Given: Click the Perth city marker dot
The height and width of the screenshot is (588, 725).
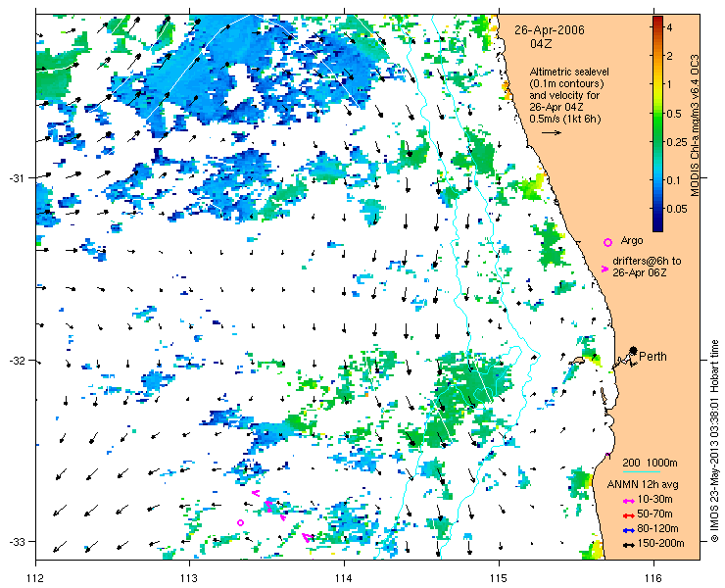Looking at the screenshot, I should tap(634, 350).
